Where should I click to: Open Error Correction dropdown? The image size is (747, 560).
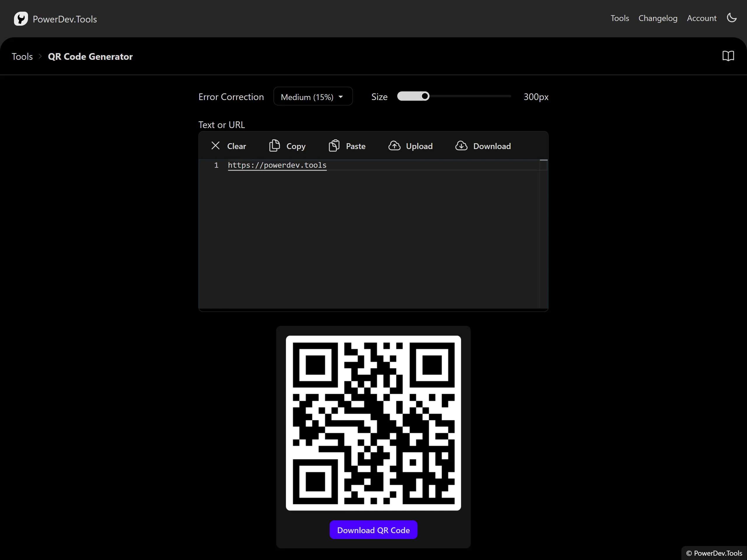click(313, 97)
